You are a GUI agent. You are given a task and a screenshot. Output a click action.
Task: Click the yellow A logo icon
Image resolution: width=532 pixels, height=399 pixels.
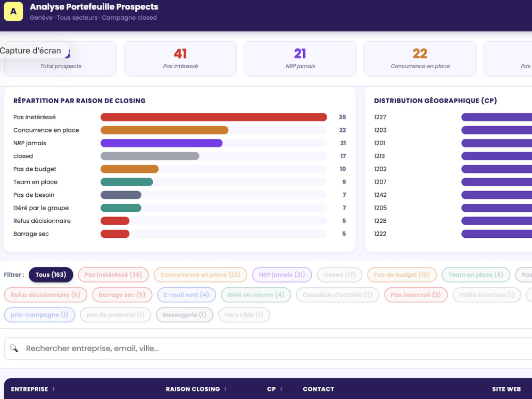13,11
